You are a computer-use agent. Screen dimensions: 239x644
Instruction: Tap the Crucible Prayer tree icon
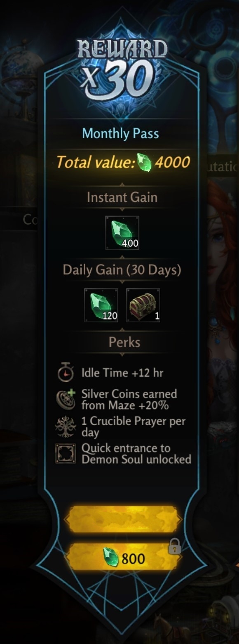click(66, 427)
